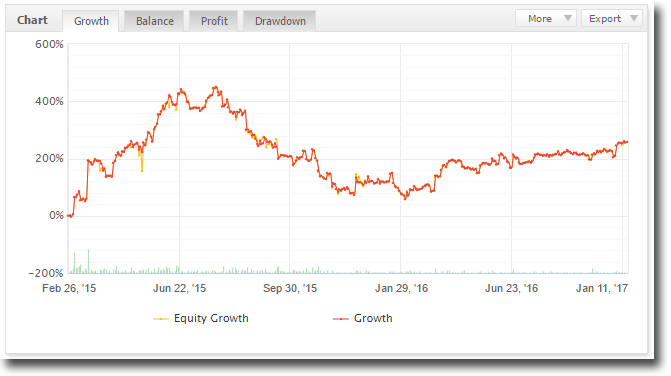
Task: Click the Jan 29, '16 axis date label
Action: tap(401, 288)
